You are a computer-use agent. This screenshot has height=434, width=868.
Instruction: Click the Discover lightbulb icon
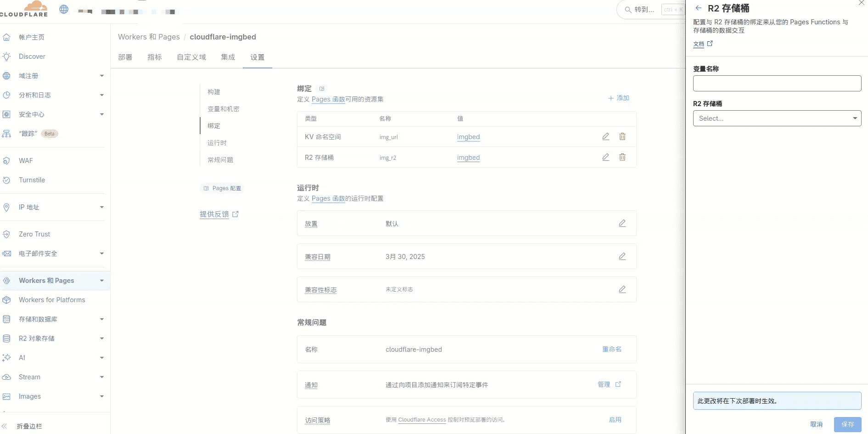tap(6, 56)
